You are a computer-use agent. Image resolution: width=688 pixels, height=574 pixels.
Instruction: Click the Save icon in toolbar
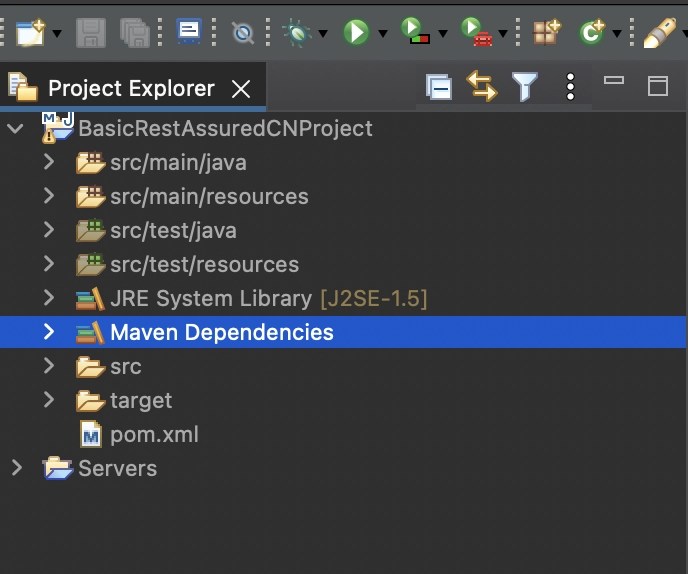tap(91, 32)
